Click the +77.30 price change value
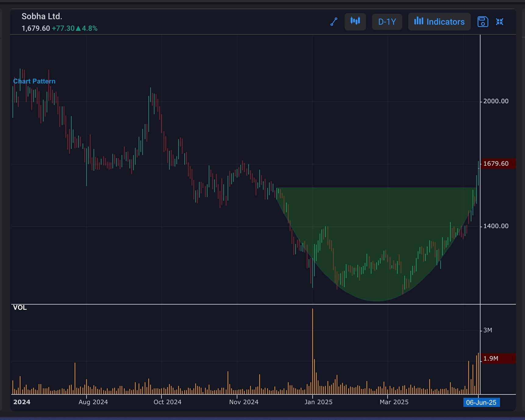 [63, 28]
